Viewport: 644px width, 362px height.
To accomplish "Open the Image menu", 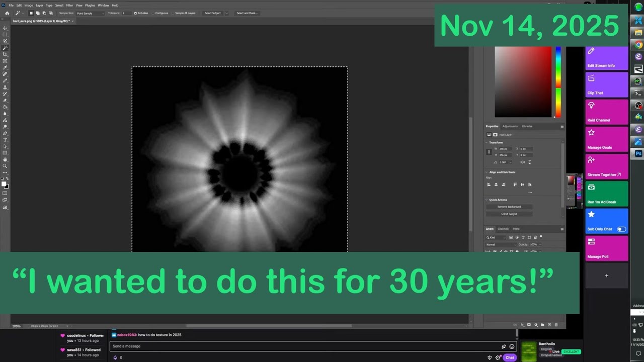I will point(29,5).
